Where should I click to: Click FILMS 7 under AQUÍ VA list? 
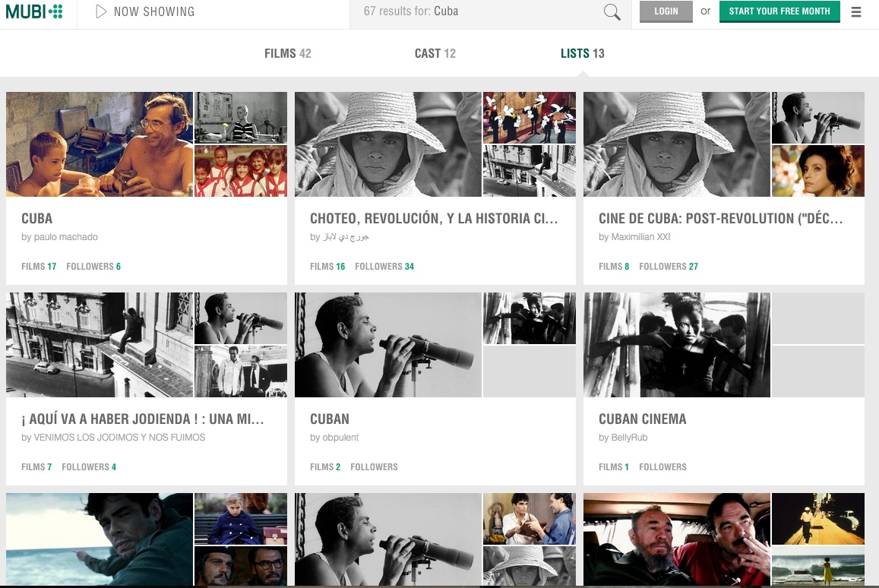click(x=36, y=467)
